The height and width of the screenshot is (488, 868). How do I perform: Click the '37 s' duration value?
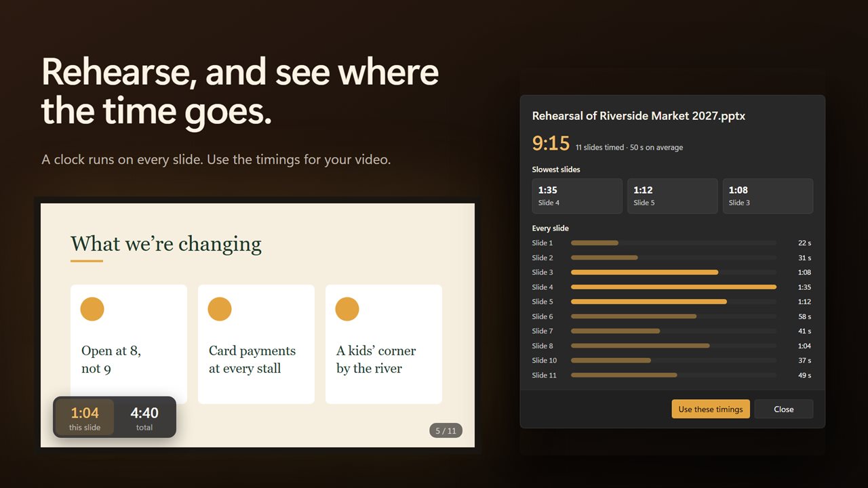(804, 361)
